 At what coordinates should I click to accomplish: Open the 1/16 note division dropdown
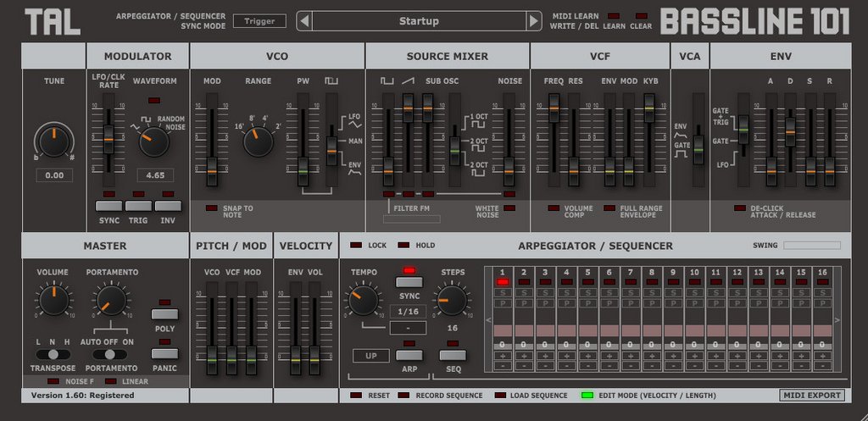point(408,312)
